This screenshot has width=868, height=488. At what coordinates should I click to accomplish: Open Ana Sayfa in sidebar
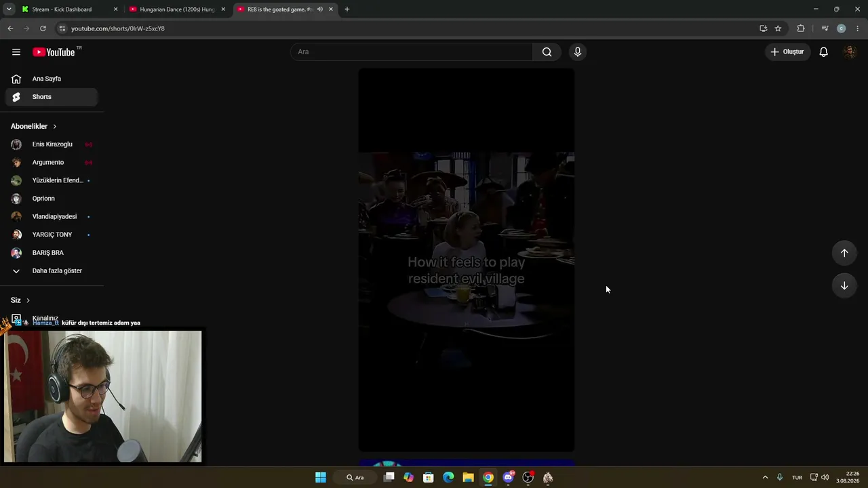[x=52, y=79]
